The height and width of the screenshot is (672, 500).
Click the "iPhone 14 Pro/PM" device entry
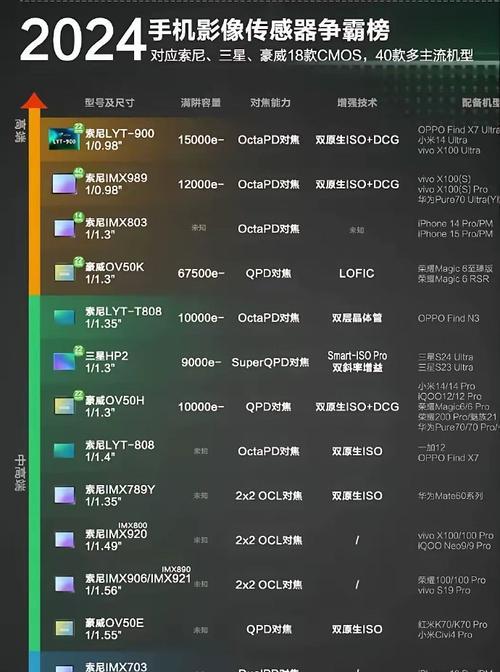point(455,223)
